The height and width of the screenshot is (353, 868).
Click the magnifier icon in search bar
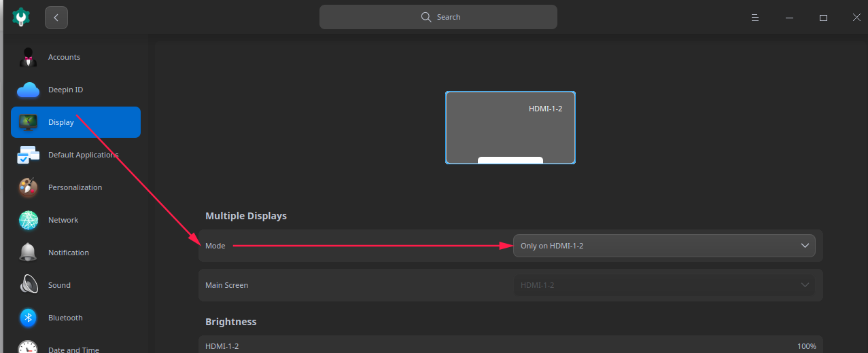[426, 17]
